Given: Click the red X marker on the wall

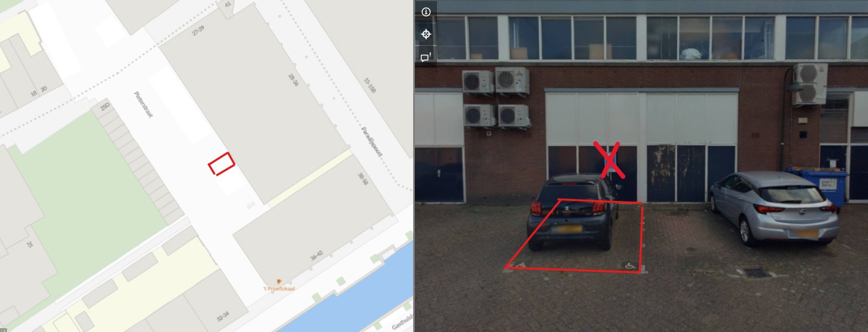Looking at the screenshot, I should click(609, 160).
